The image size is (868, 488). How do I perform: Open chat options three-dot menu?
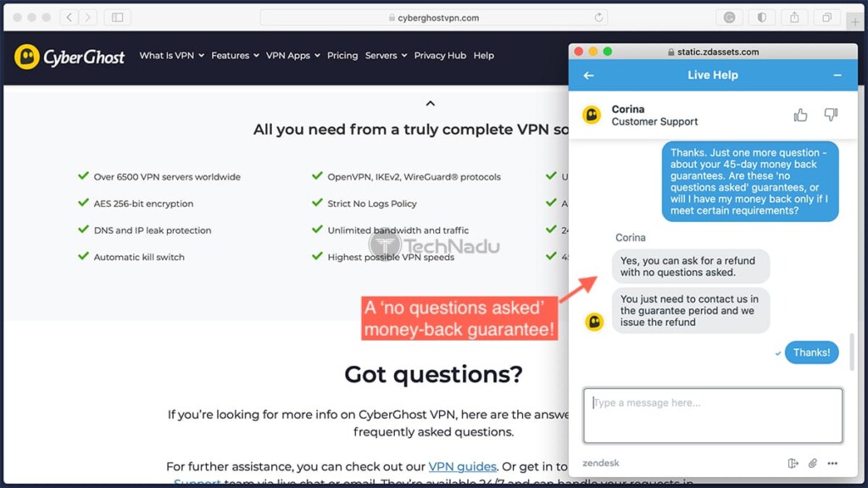click(x=832, y=463)
